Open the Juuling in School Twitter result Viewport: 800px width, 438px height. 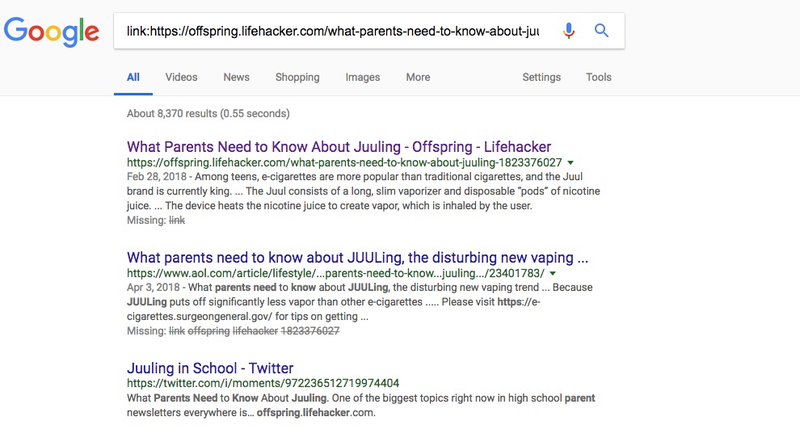pos(210,368)
